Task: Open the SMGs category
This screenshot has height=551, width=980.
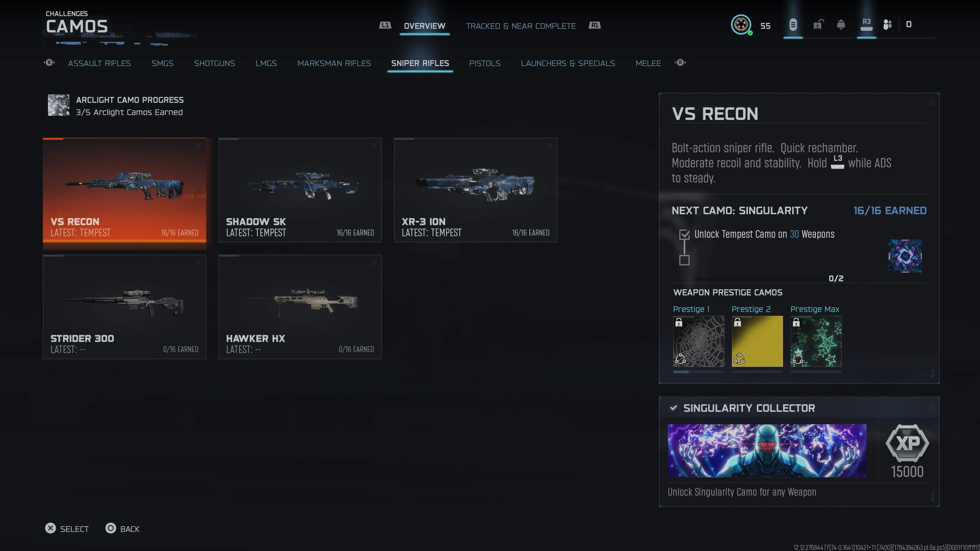Action: (x=163, y=63)
